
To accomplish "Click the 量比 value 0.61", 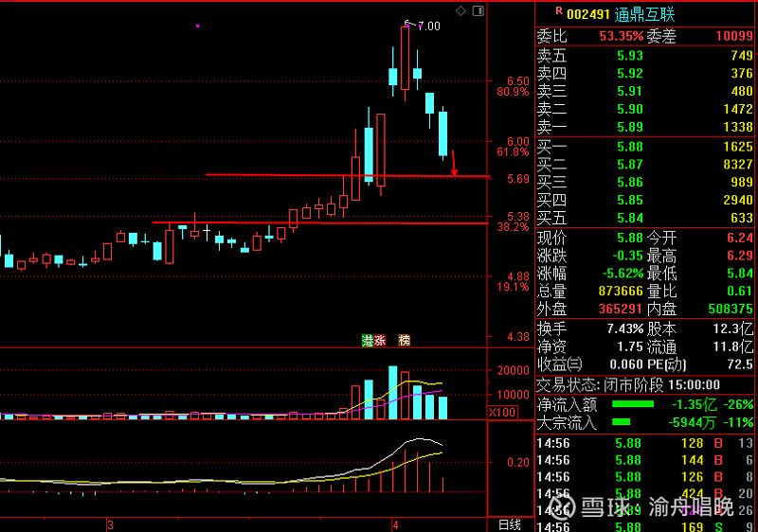I will click(740, 292).
